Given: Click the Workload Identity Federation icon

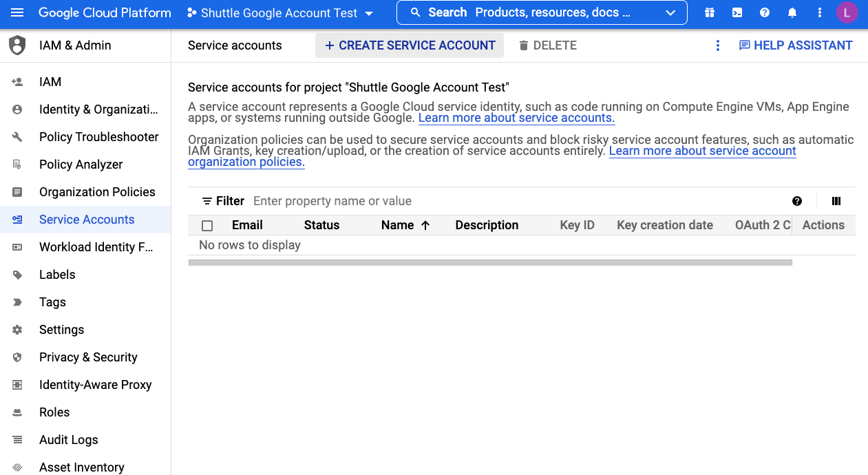Looking at the screenshot, I should tap(17, 247).
